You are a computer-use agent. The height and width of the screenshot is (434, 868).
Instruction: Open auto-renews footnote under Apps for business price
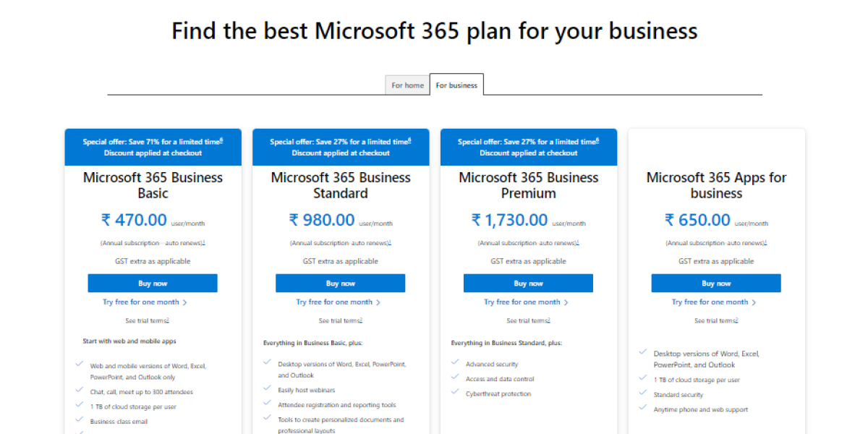tap(765, 242)
